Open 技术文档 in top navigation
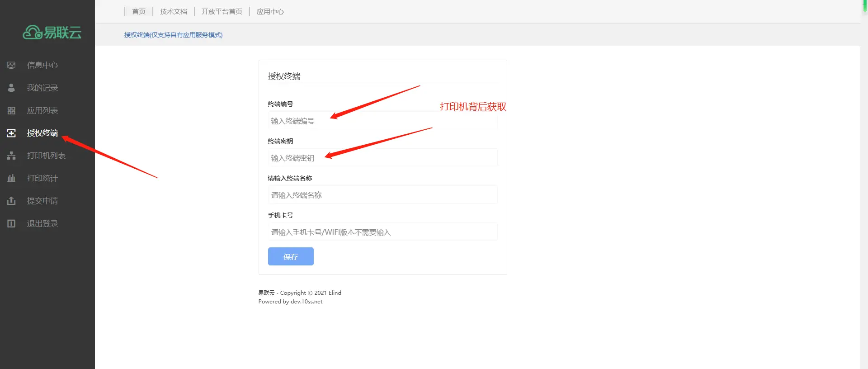Image resolution: width=868 pixels, height=369 pixels. point(174,11)
